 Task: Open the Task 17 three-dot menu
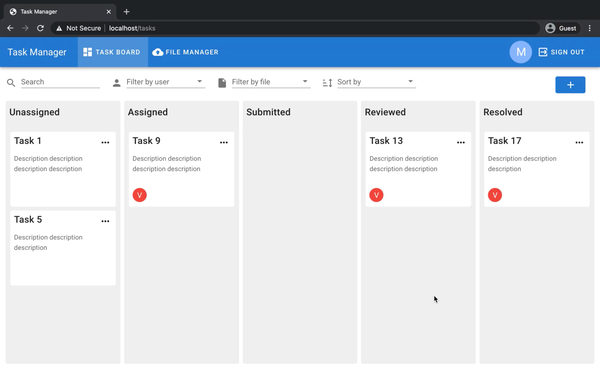click(579, 142)
